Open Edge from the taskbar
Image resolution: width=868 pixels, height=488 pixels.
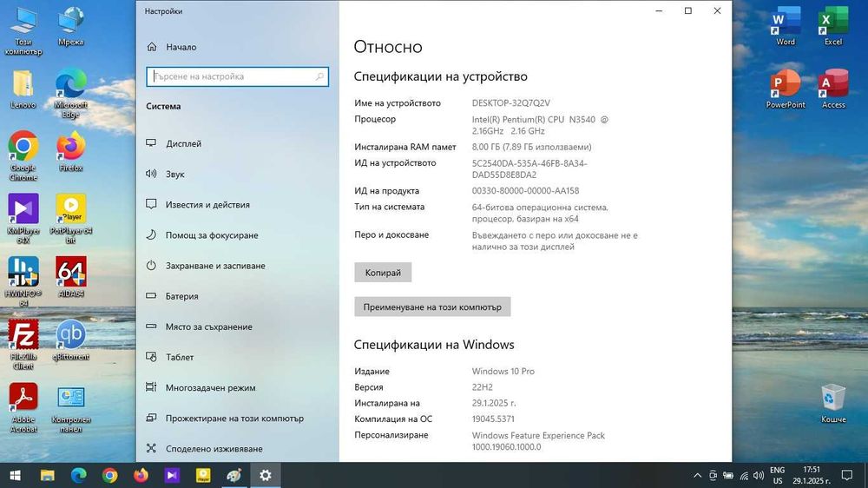pos(79,475)
